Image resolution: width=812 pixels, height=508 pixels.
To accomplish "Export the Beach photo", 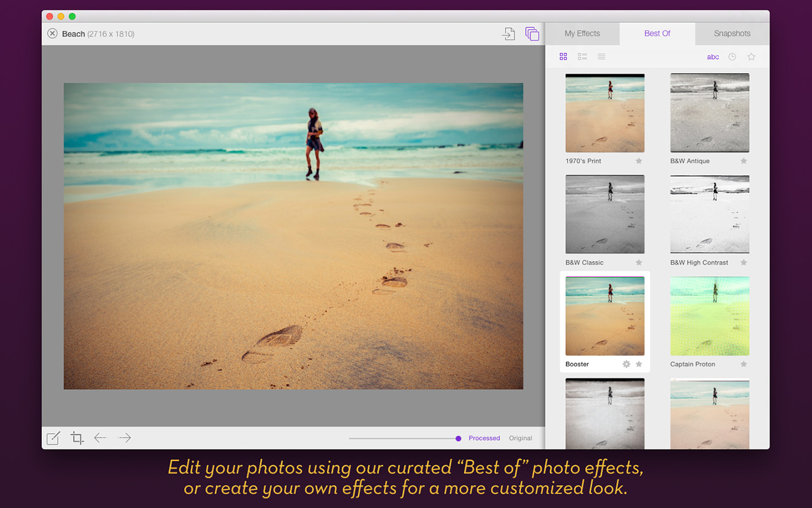I will tap(509, 34).
